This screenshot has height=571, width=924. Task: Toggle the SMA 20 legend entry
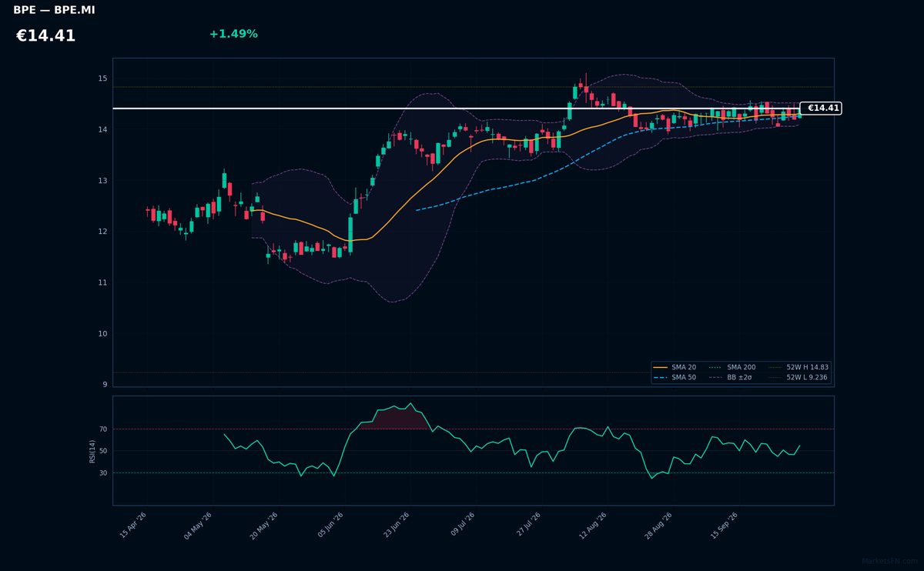click(x=675, y=368)
